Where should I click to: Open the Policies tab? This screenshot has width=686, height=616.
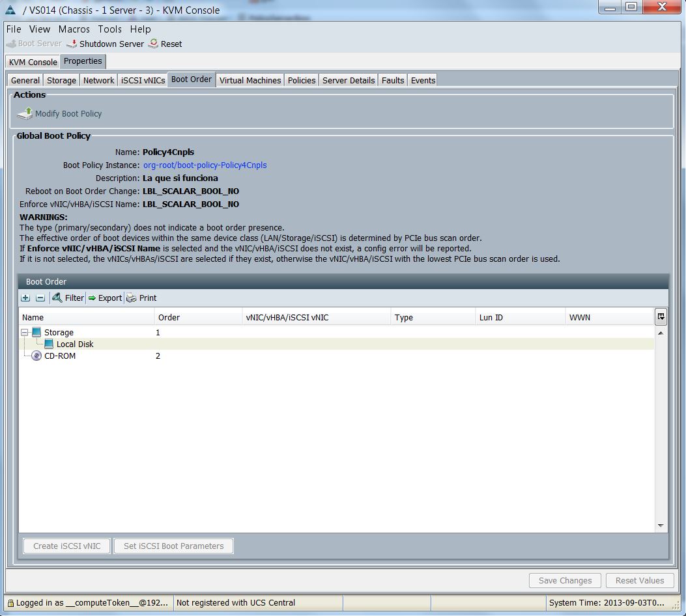[302, 81]
